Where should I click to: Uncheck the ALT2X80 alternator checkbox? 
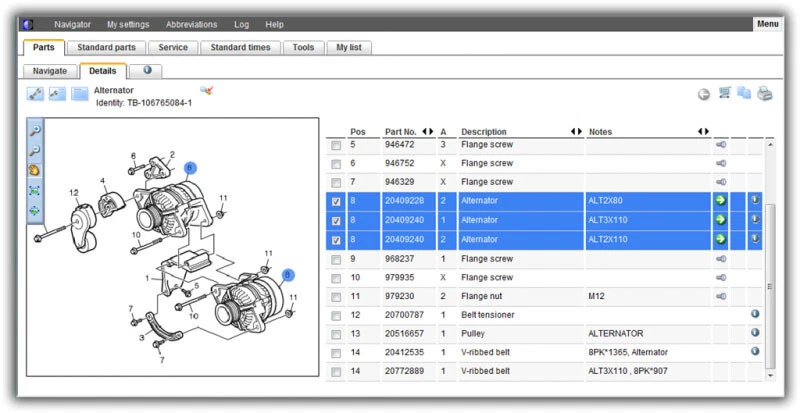tap(336, 202)
